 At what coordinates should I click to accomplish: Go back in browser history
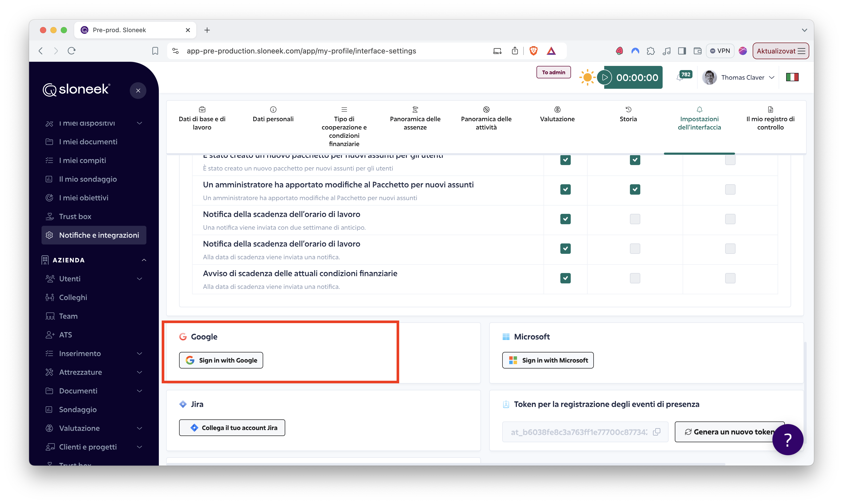click(41, 51)
